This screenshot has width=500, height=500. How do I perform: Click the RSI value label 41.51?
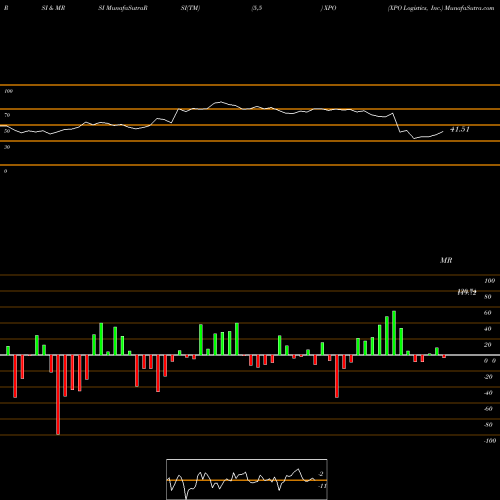[x=460, y=129]
